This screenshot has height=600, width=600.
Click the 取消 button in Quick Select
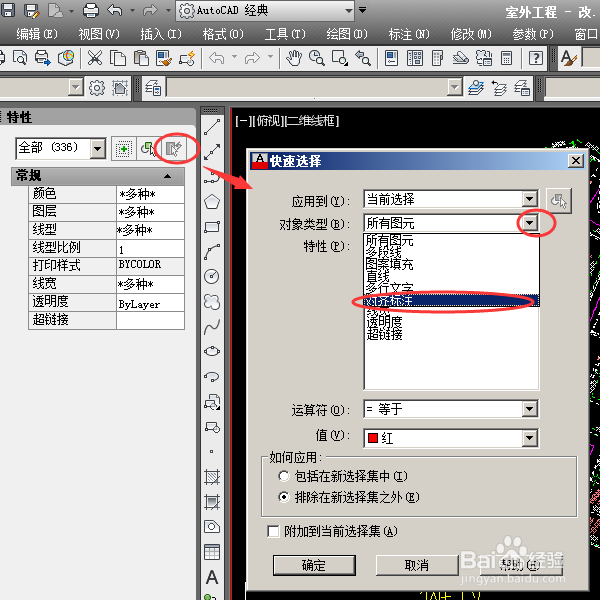tap(417, 565)
